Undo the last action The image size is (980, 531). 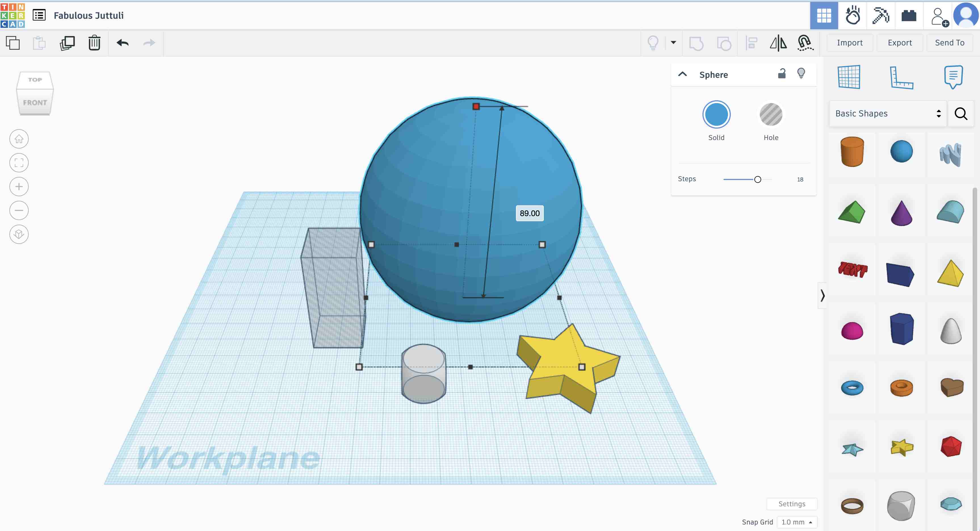(123, 43)
